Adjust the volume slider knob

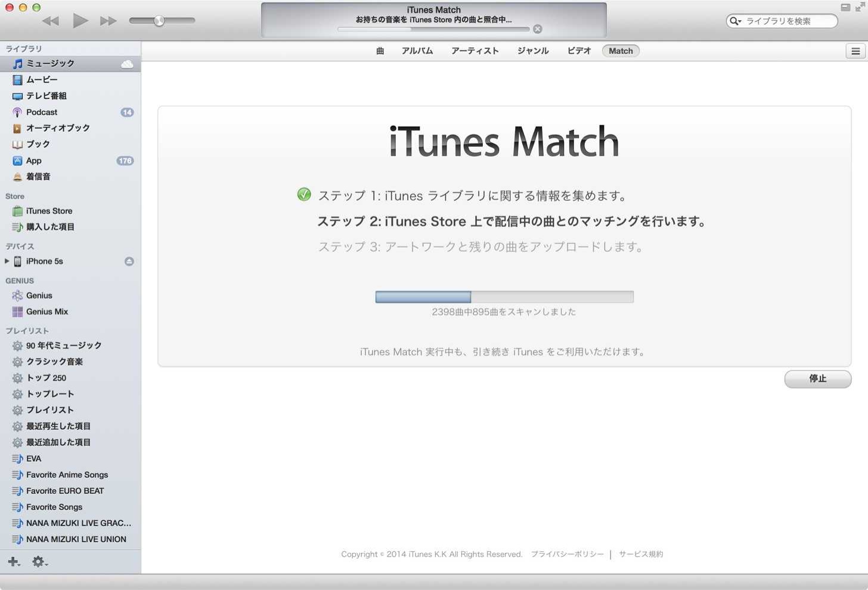tap(159, 21)
